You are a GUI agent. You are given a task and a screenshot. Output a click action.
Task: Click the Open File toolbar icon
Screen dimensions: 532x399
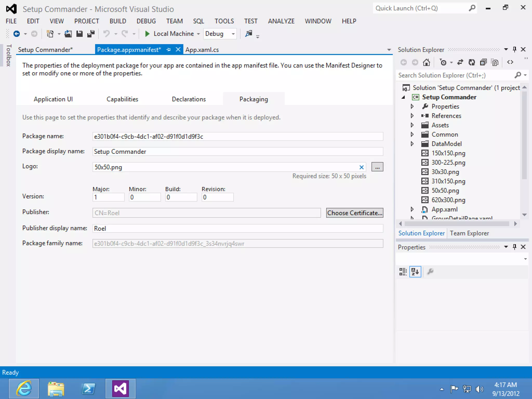68,34
